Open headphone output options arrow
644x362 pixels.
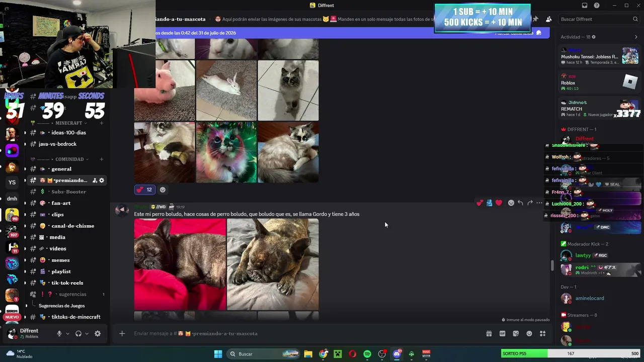pos(87,333)
